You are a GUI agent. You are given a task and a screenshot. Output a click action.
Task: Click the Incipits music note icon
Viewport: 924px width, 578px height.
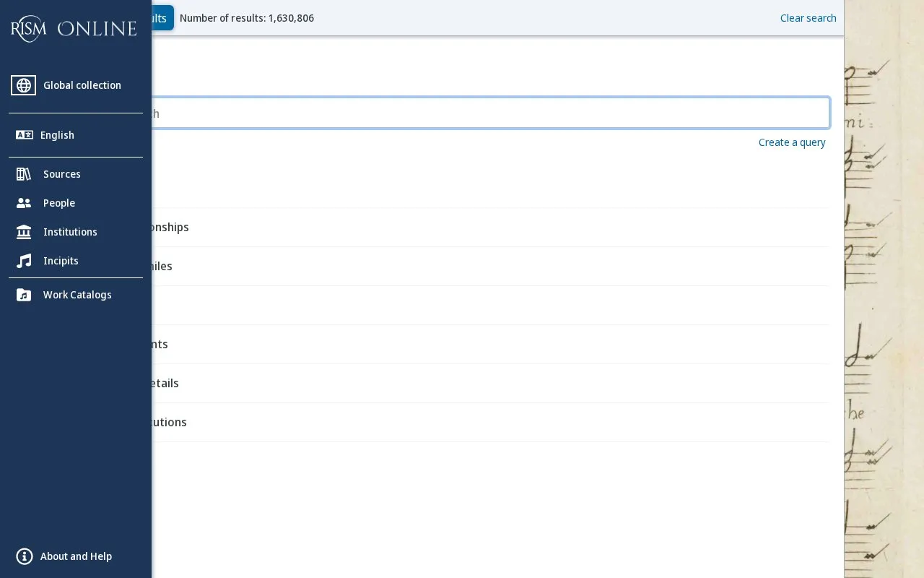(x=24, y=261)
